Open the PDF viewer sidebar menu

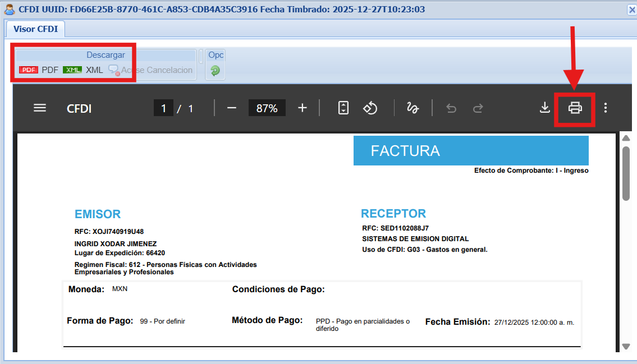40,108
